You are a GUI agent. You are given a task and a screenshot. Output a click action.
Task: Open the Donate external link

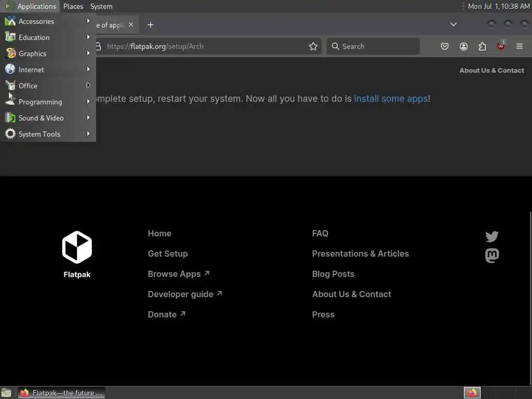tap(166, 314)
